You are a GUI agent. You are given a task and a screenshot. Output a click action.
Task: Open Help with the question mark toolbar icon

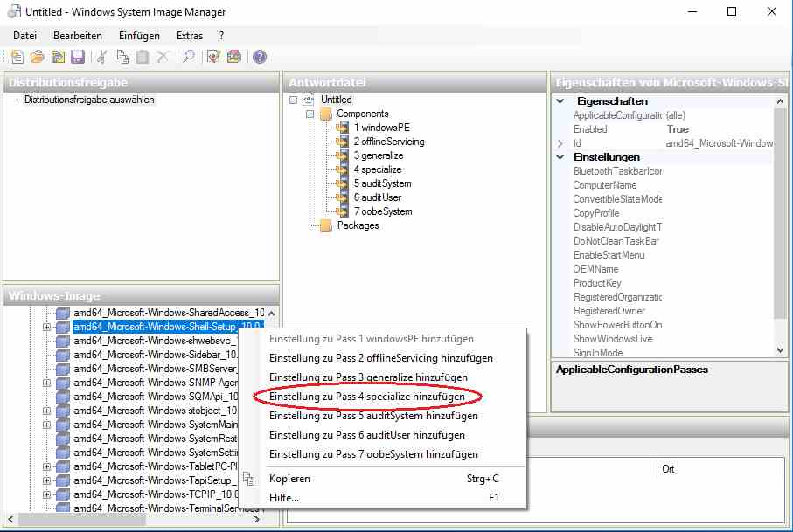(x=260, y=57)
